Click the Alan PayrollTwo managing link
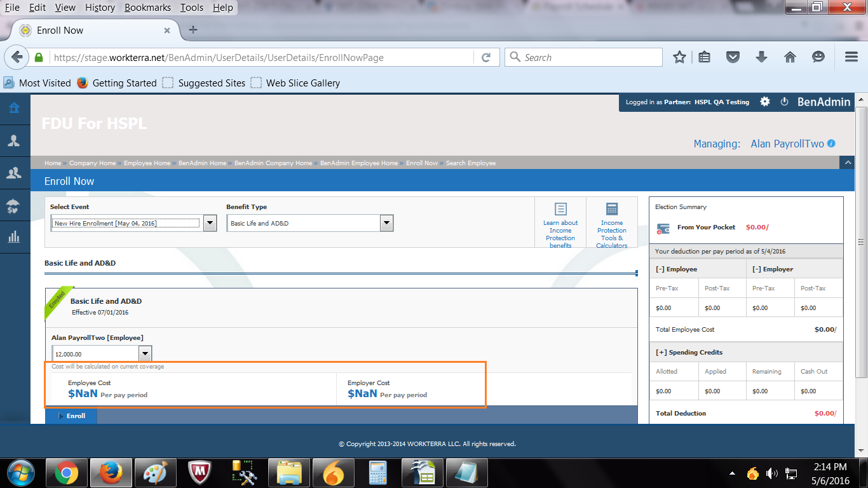The height and width of the screenshot is (488, 868). [x=787, y=144]
